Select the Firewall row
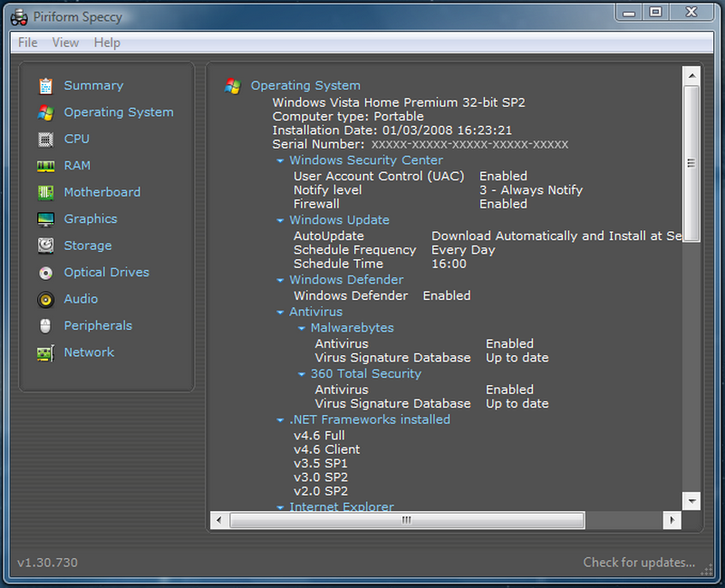The width and height of the screenshot is (725, 588). pyautogui.click(x=411, y=204)
